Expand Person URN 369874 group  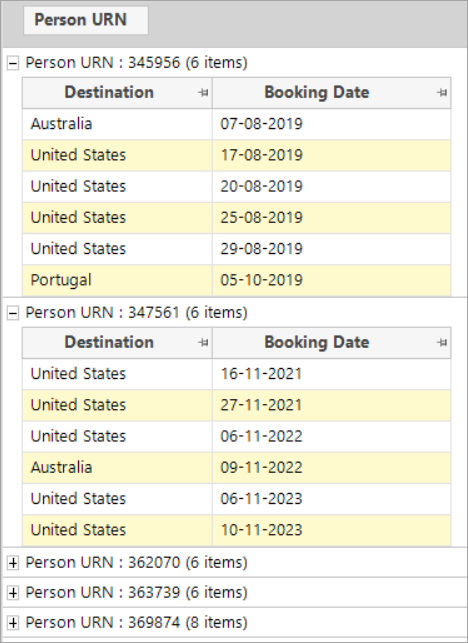13,623
